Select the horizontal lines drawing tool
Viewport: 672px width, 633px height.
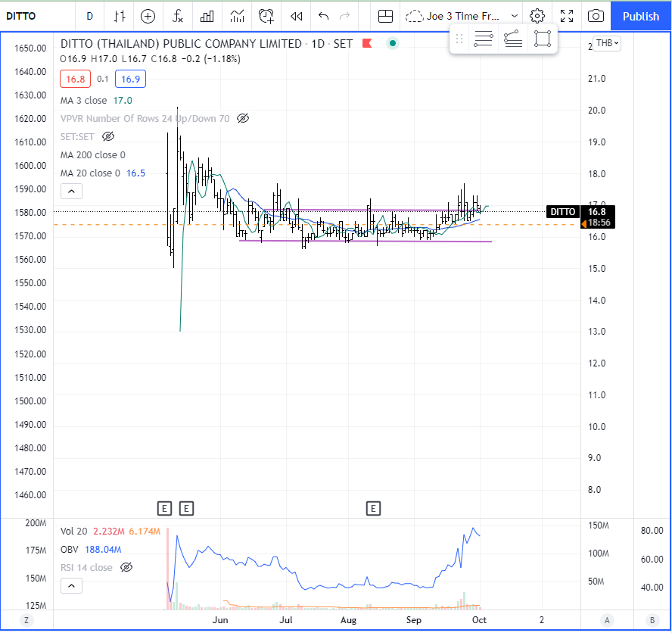point(484,39)
